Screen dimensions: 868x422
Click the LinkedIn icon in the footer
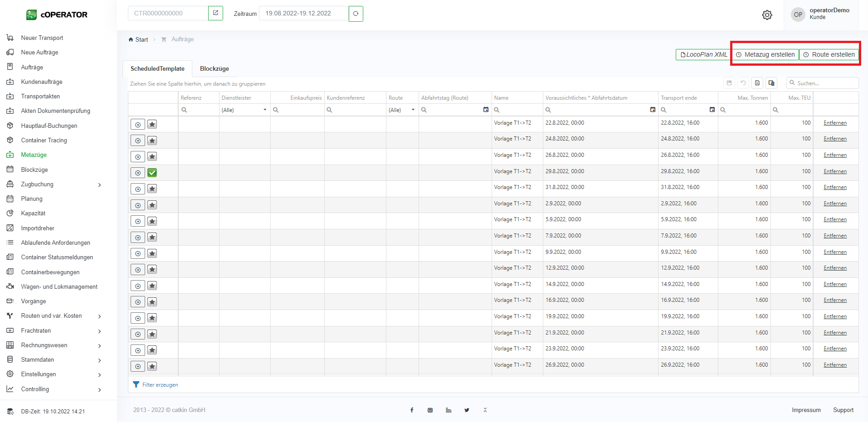[x=449, y=410]
